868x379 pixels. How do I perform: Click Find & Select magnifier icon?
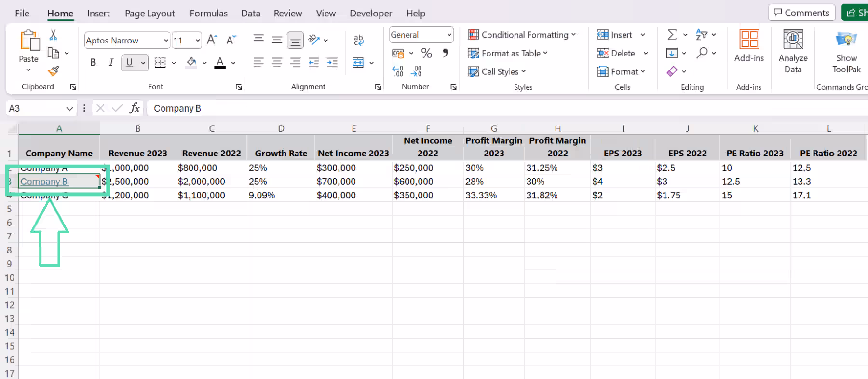(x=702, y=52)
